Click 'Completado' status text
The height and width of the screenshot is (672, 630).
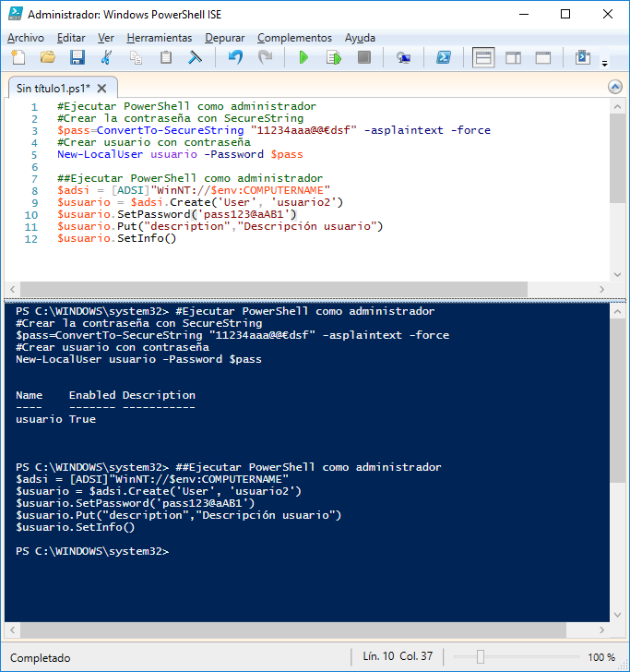click(41, 658)
